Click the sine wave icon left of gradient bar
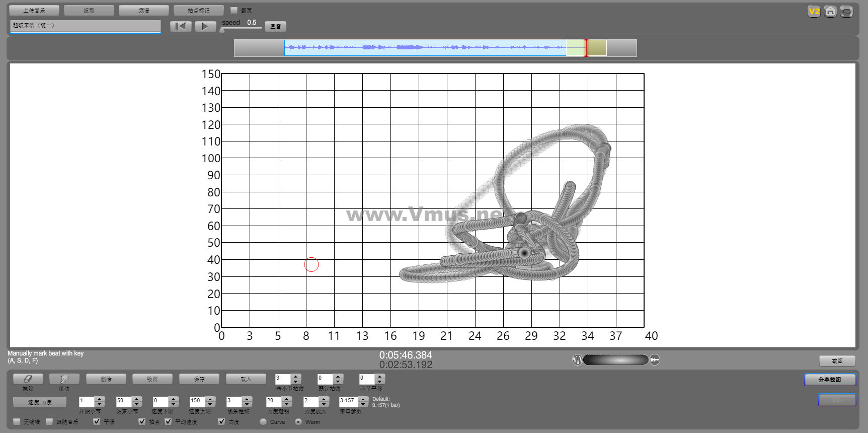 click(577, 359)
